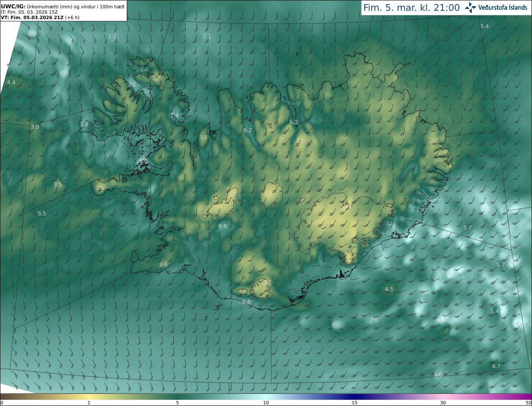Image resolution: width=532 pixels, height=406 pixels.
Task: Click the 30 tick label on color scale
Action: (443, 403)
